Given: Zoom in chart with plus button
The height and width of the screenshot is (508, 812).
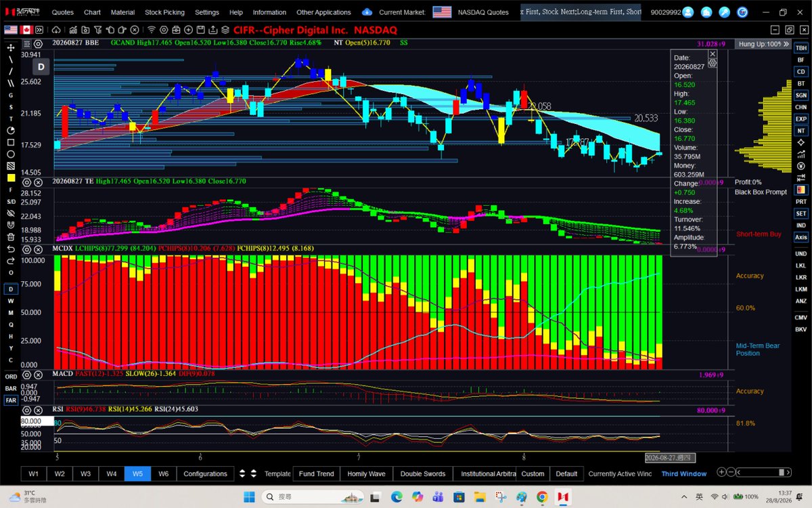Looking at the screenshot, I should pos(722,473).
